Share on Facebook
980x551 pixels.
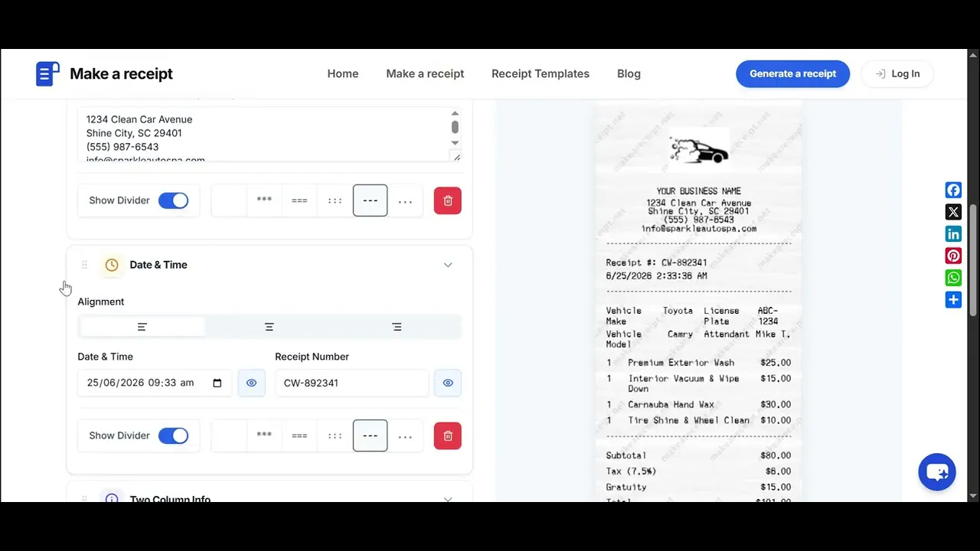(953, 190)
